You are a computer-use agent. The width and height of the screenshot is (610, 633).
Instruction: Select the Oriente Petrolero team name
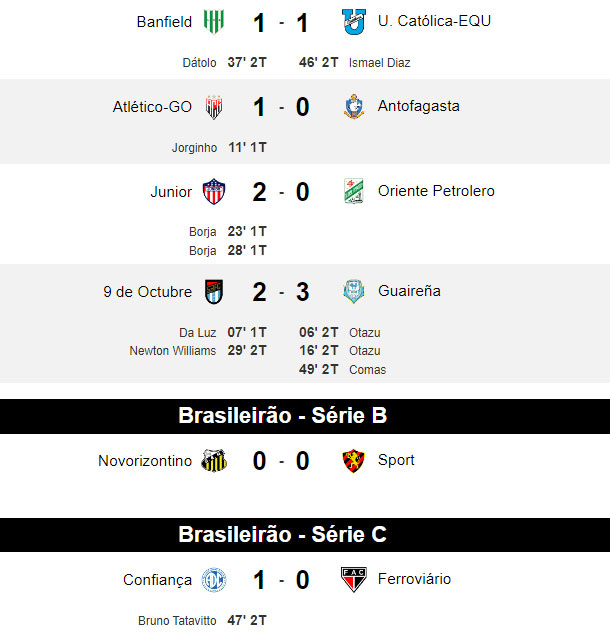pyautogui.click(x=436, y=191)
